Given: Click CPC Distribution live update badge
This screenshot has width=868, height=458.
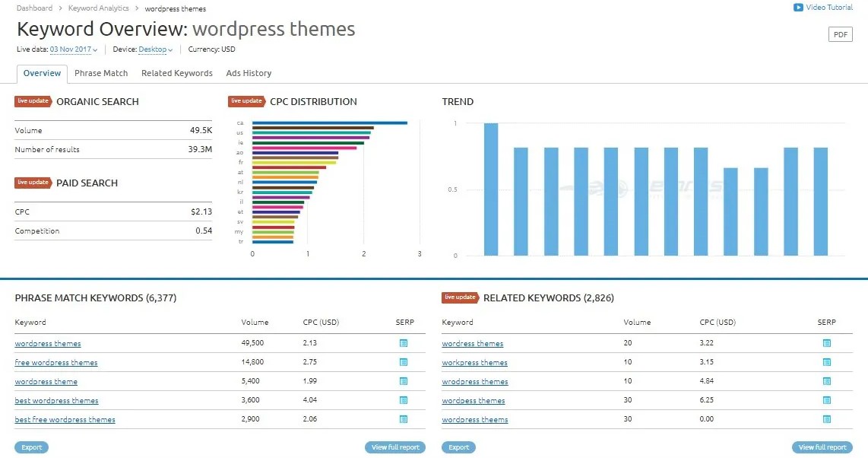Looking at the screenshot, I should [247, 101].
